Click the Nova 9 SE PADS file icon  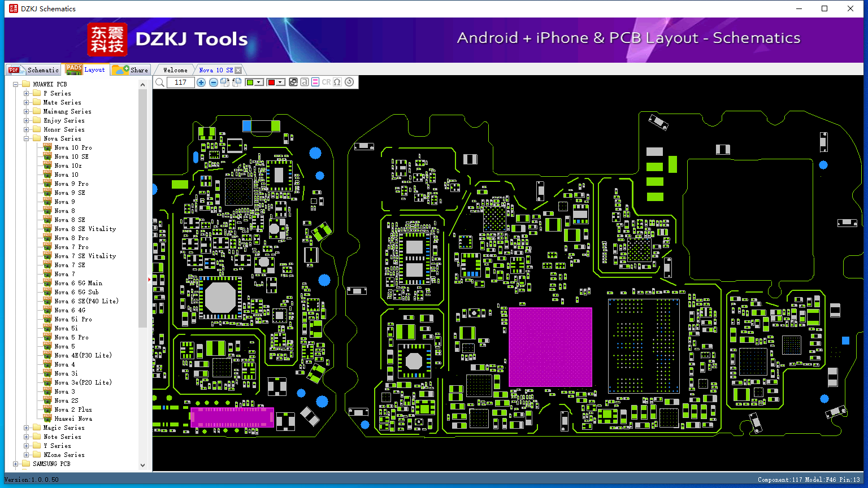click(x=48, y=193)
